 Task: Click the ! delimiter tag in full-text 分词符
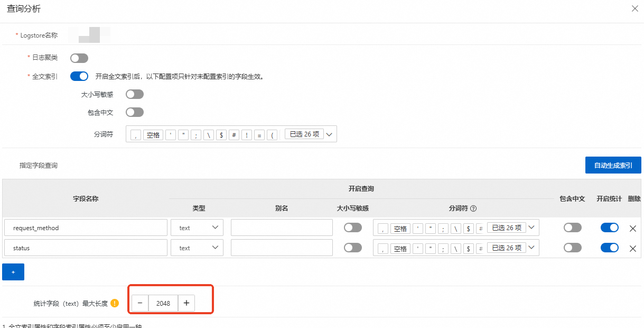247,135
